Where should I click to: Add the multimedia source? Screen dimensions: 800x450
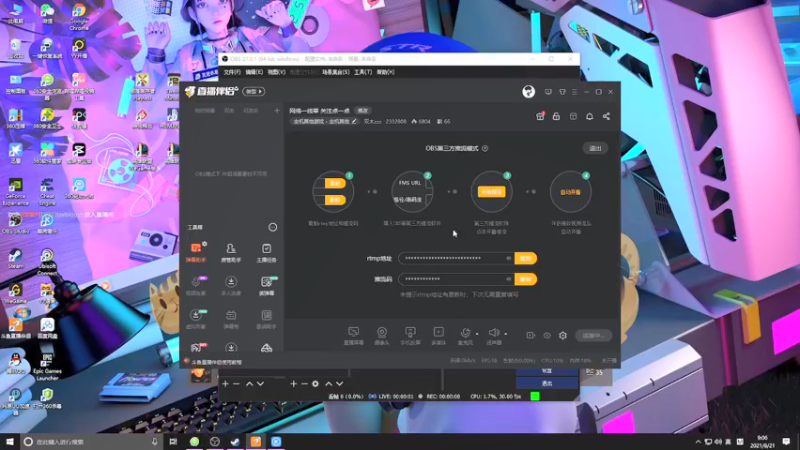[438, 336]
